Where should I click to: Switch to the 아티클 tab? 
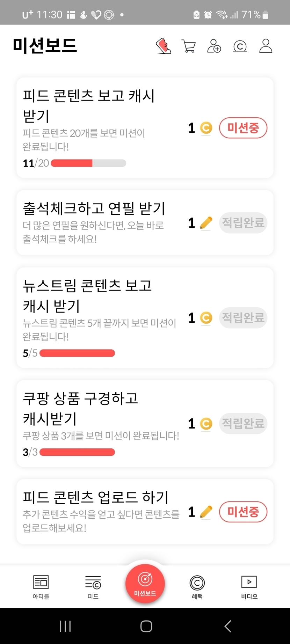tap(41, 587)
